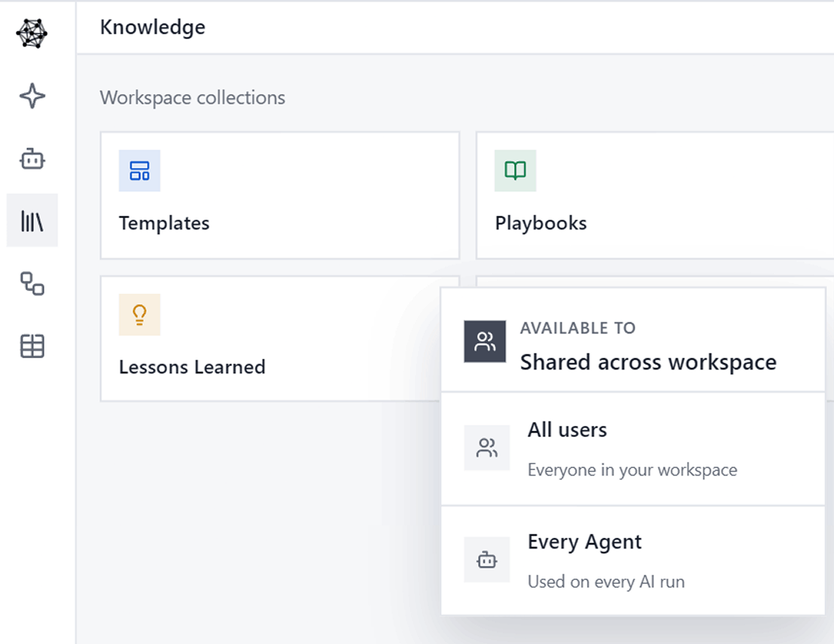Screen dimensions: 834x644
Task: Open the Playbooks collection card
Action: point(655,195)
